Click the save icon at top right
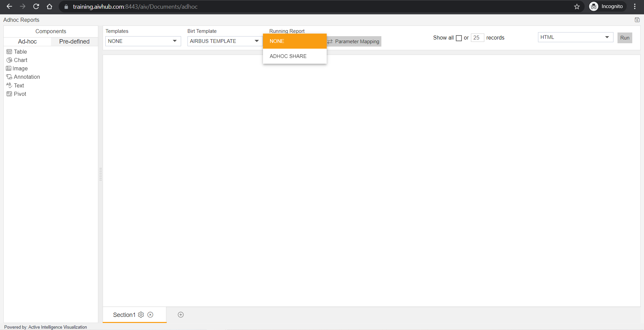Image resolution: width=644 pixels, height=330 pixels. point(637,20)
